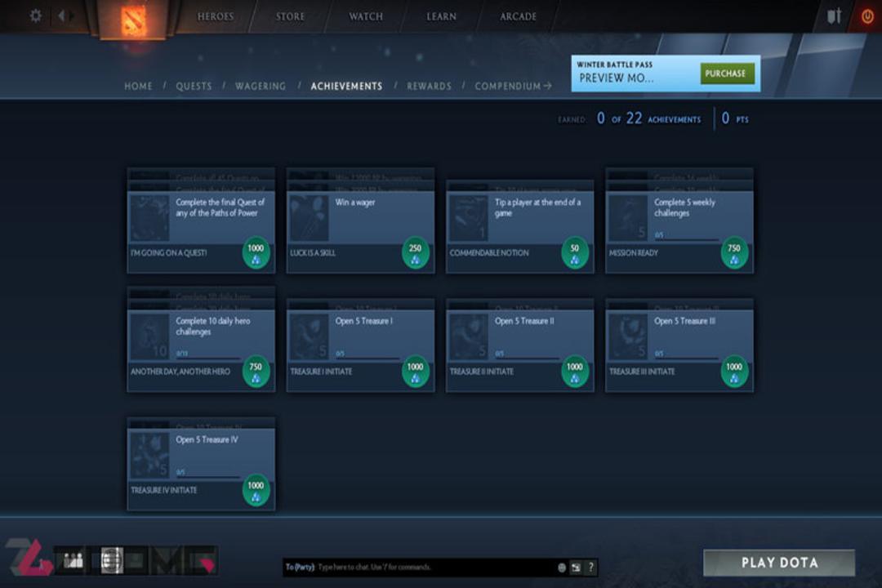Click the Treasure II Initiate progress bar

tap(527, 359)
